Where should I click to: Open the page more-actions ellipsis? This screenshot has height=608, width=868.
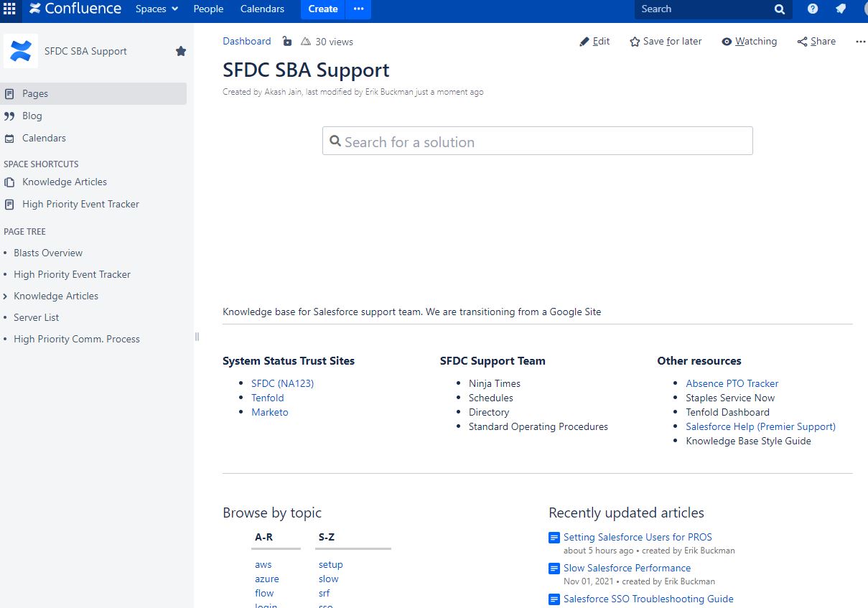[861, 41]
